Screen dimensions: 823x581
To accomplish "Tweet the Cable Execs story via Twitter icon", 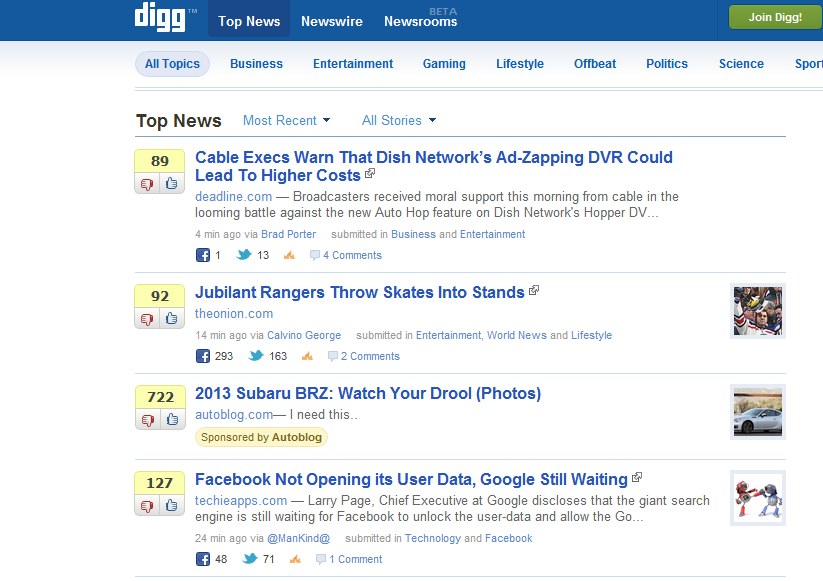I will 244,255.
